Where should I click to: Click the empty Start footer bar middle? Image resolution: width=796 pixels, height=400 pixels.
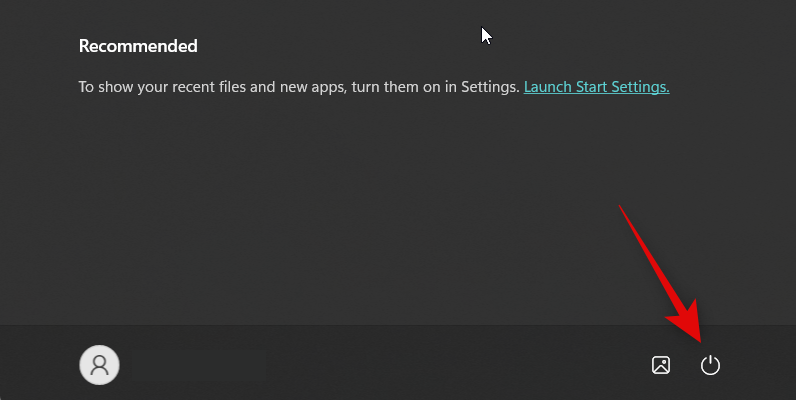[x=400, y=365]
